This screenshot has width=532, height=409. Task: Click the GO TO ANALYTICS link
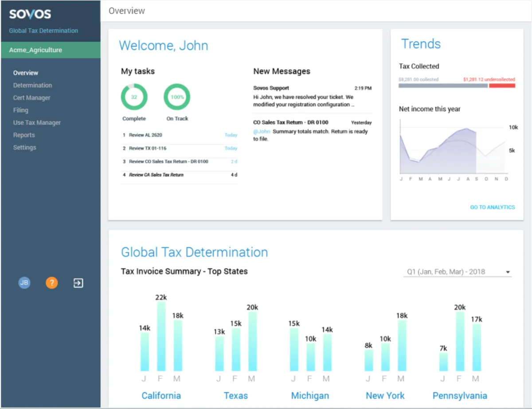[x=492, y=207]
